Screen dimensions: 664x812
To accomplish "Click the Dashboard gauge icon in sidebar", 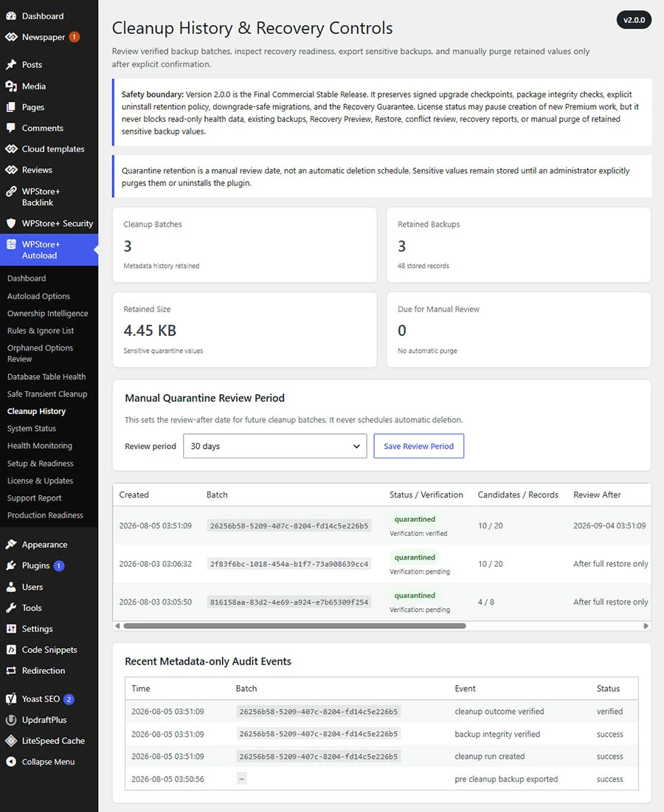I will tap(11, 16).
